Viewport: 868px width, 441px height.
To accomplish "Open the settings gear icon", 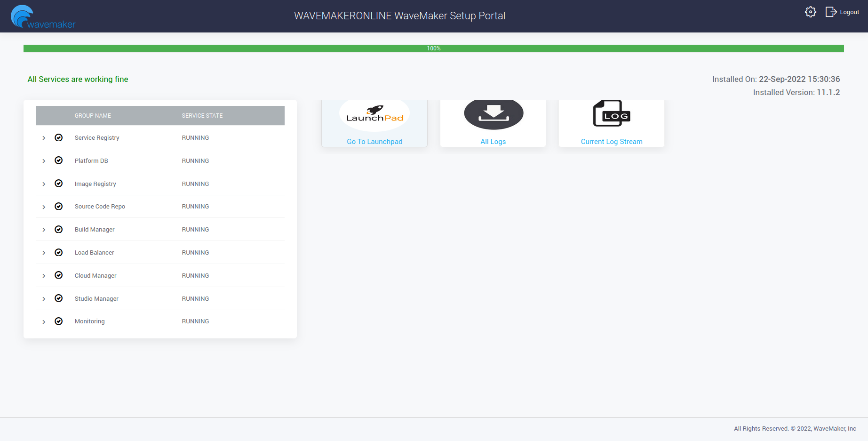I will tap(810, 12).
